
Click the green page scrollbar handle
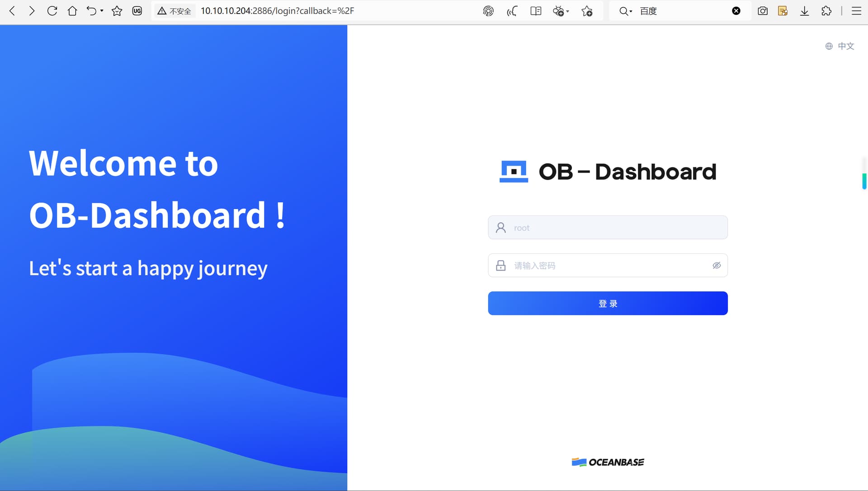click(x=864, y=181)
